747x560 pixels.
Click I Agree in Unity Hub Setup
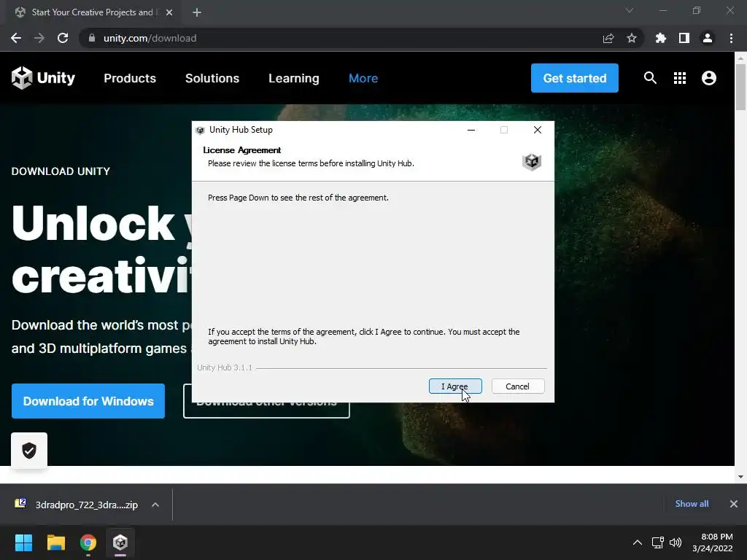[x=455, y=386]
